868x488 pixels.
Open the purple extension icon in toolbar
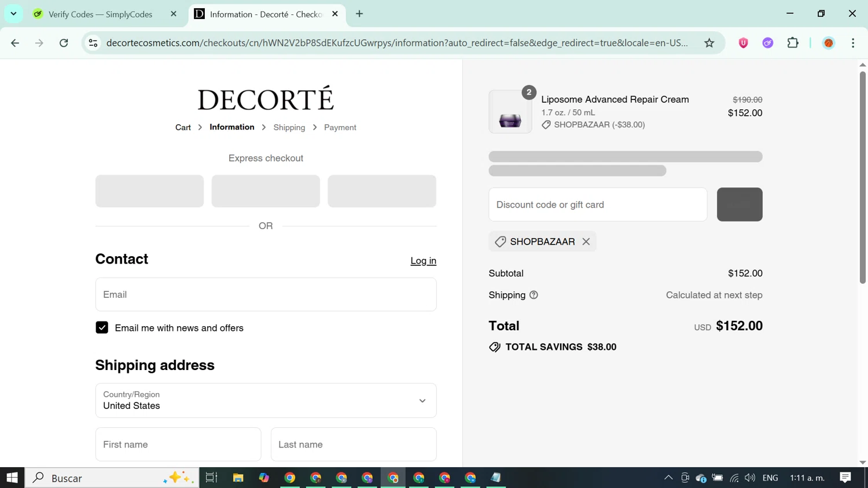point(768,43)
